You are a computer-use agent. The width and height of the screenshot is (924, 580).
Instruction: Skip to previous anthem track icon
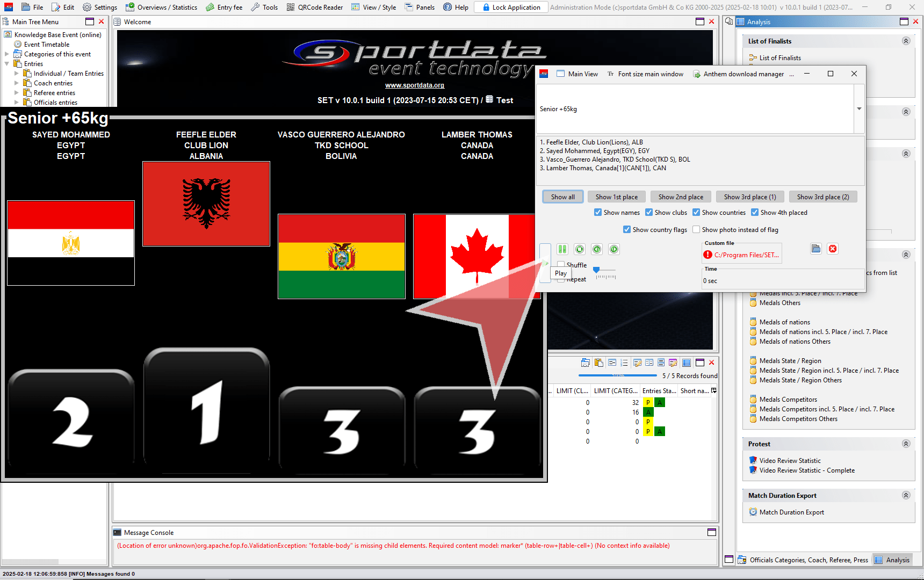click(x=597, y=249)
